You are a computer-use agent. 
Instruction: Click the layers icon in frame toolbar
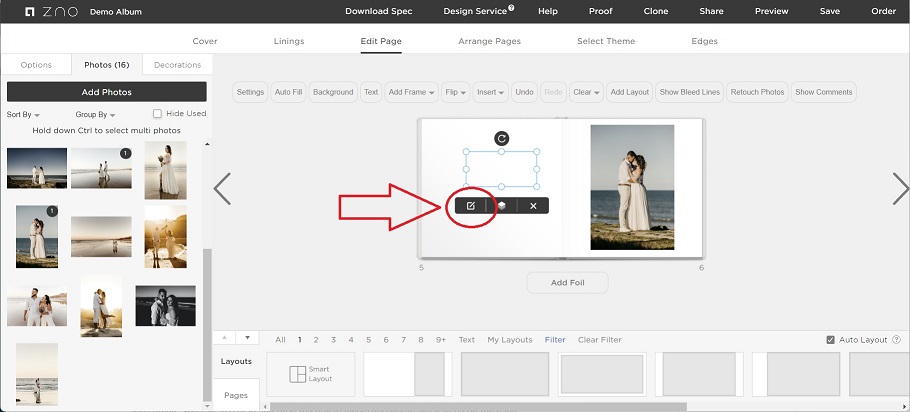click(x=502, y=205)
